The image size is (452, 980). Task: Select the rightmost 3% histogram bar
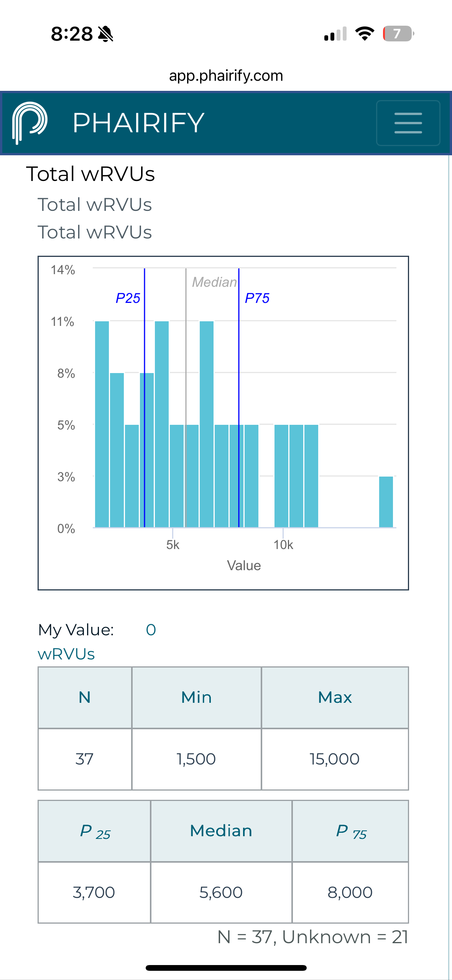click(x=386, y=502)
